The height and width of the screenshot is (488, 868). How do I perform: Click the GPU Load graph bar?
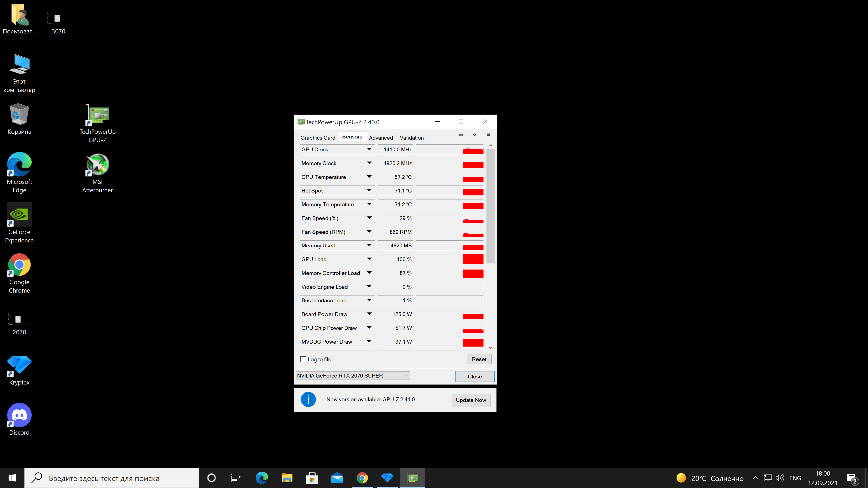[x=450, y=259]
